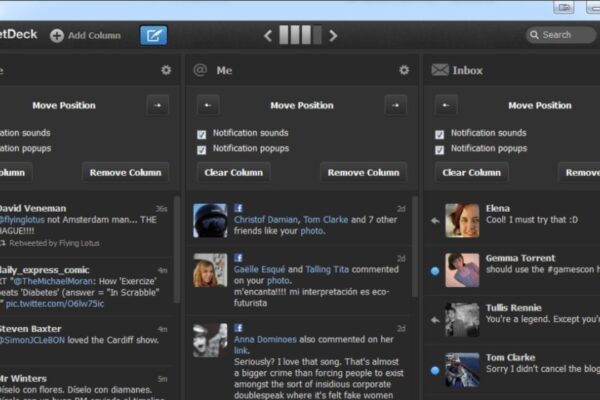Screen dimensions: 600x400
Task: Click the Me column title
Action: pos(224,70)
